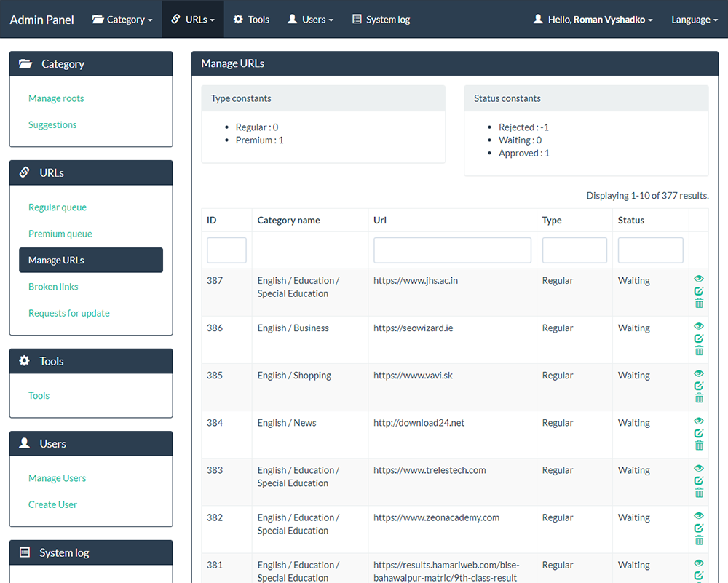Click the list icon beside System log header

pyautogui.click(x=25, y=552)
